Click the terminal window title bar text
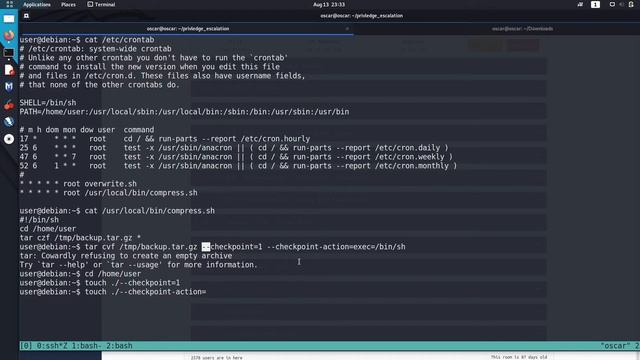The image size is (640, 360). 362,16
